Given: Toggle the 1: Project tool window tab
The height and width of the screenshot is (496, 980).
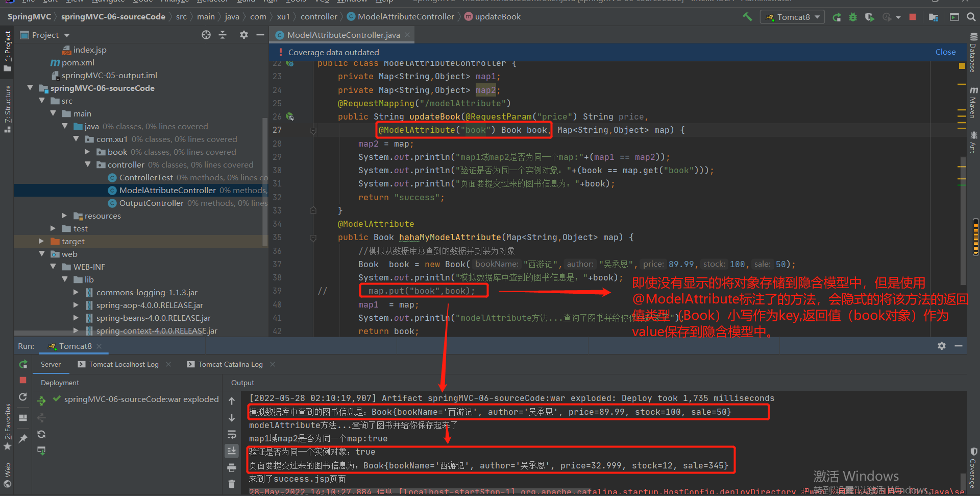Looking at the screenshot, I should [7, 51].
